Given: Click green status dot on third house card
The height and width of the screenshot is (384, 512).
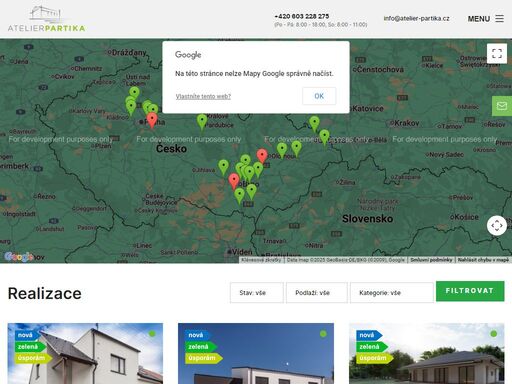Looking at the screenshot, I should (x=494, y=334).
